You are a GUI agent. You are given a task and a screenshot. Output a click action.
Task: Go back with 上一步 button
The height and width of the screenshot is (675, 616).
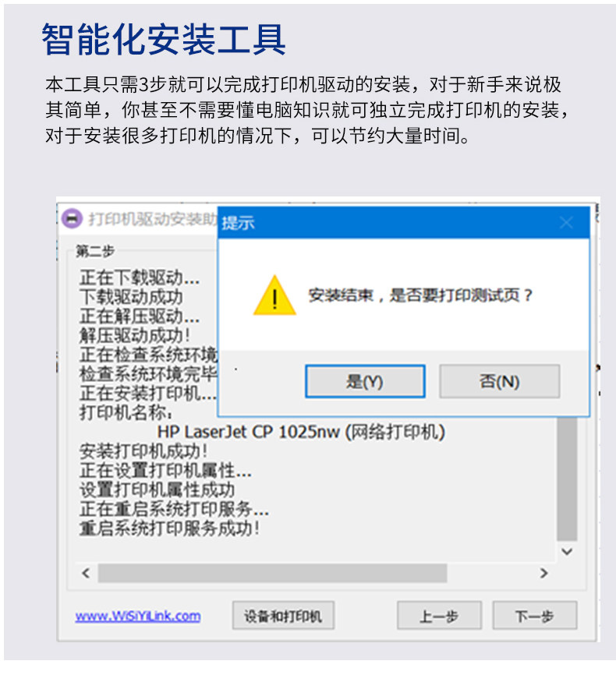[x=439, y=616]
